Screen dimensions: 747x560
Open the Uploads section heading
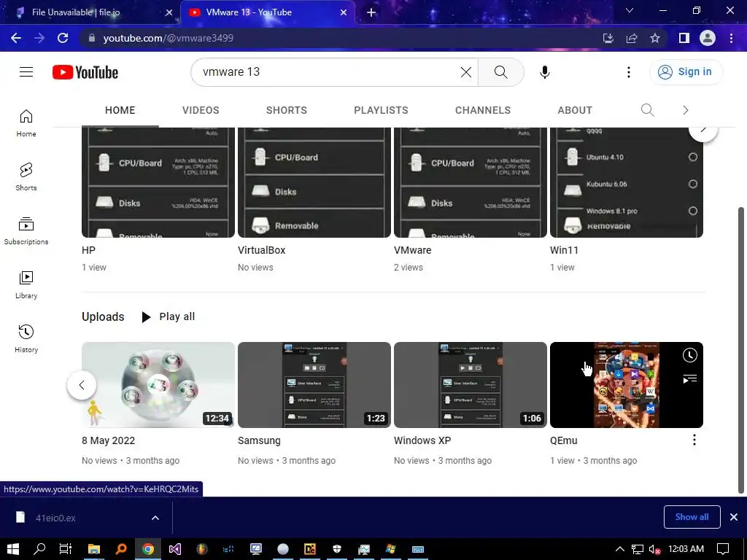(103, 316)
